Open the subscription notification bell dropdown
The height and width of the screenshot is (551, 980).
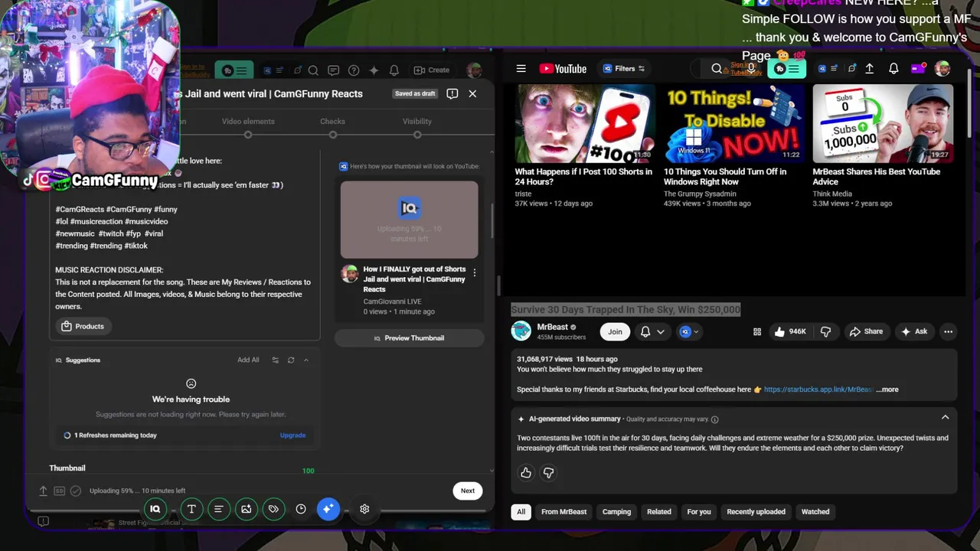[652, 331]
